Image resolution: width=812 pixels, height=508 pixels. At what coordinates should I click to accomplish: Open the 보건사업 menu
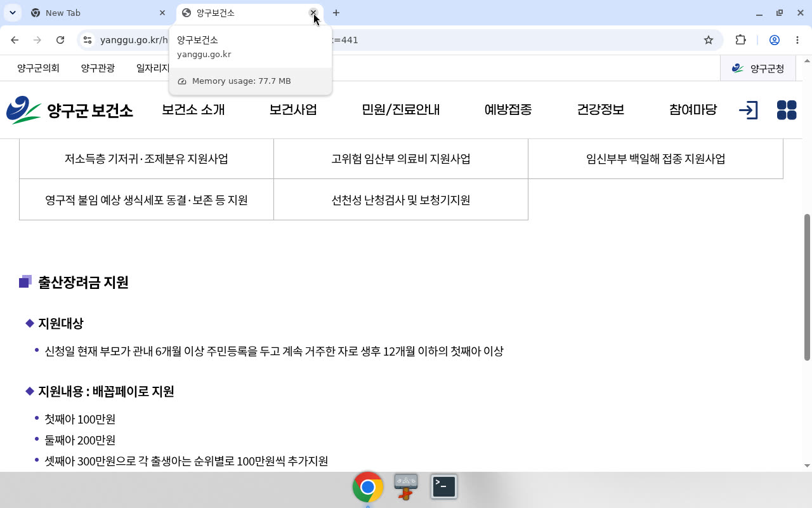(x=293, y=110)
